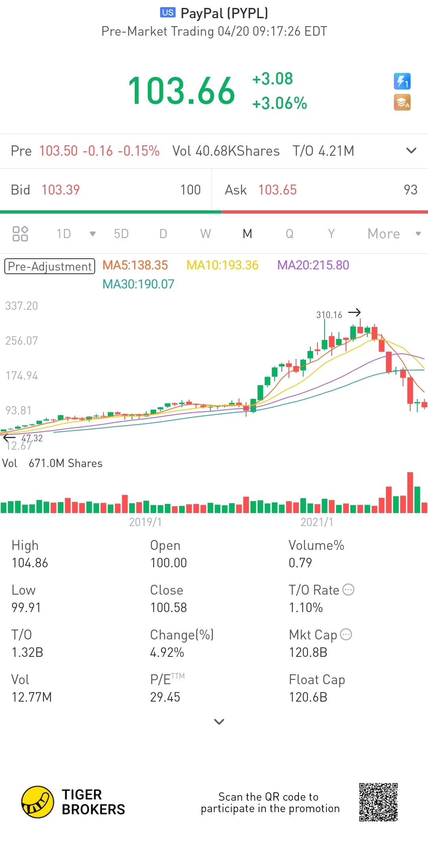The height and width of the screenshot is (868, 428).
Task: Expand more stock statistics chevron
Action: tap(219, 721)
